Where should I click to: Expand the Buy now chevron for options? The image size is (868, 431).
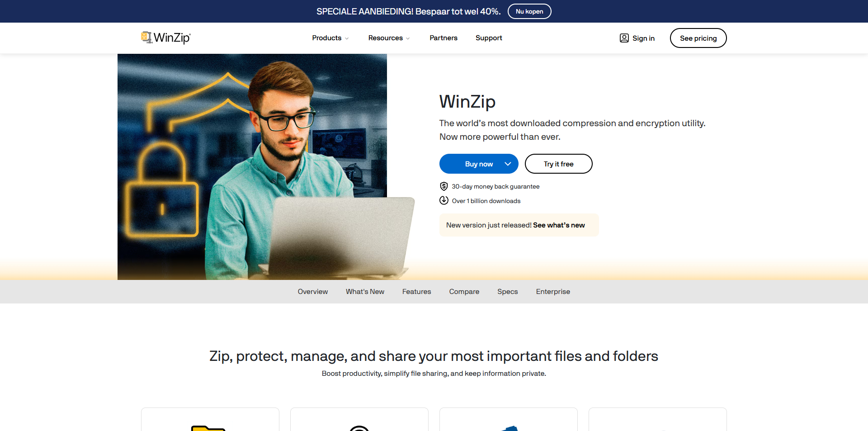point(507,164)
